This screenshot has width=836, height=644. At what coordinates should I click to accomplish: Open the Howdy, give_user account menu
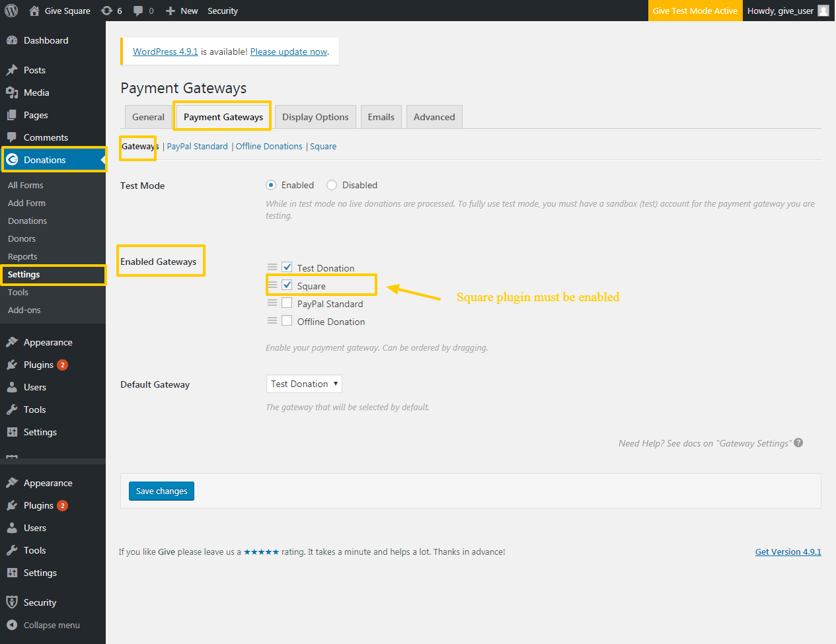[788, 11]
